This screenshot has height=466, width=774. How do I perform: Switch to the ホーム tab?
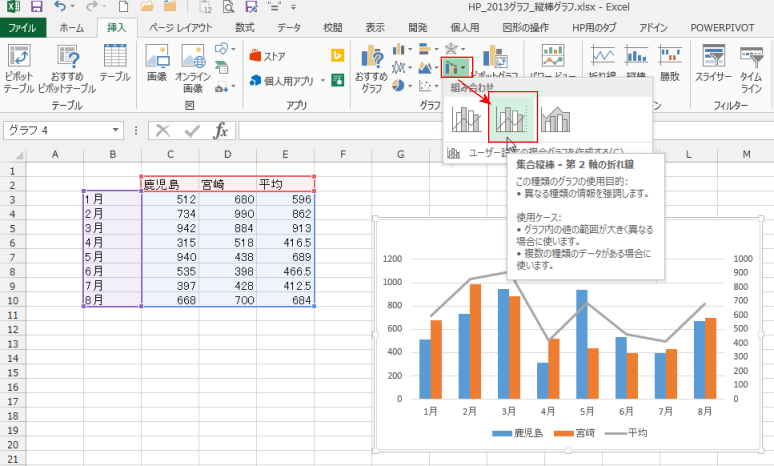[x=71, y=28]
